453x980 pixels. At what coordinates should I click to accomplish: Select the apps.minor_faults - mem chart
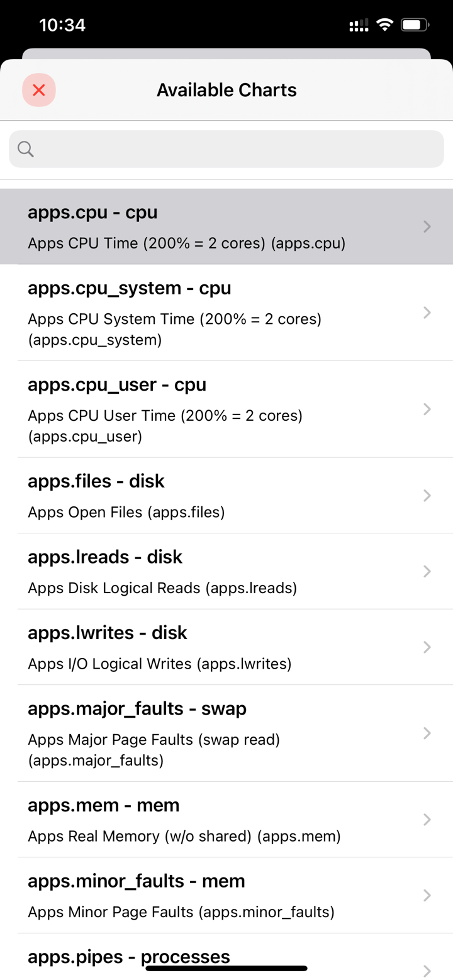(x=189, y=895)
